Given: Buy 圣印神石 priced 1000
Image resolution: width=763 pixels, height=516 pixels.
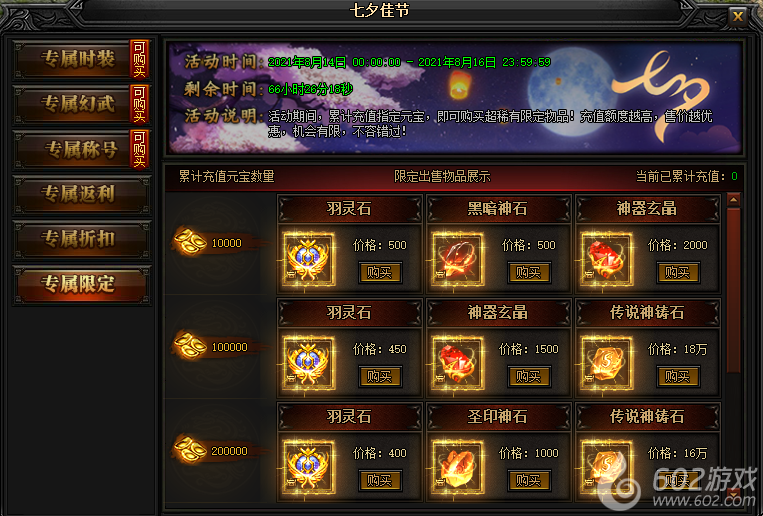Looking at the screenshot, I should click(528, 480).
